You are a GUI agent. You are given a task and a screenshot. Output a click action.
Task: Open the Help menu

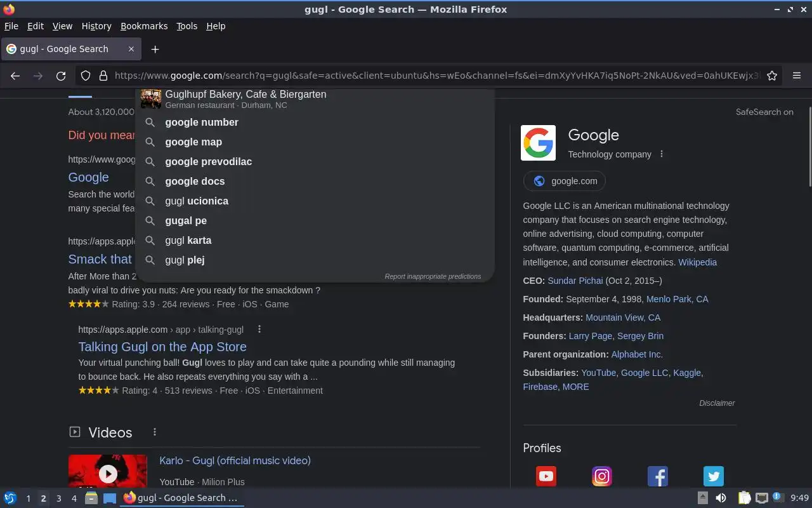[216, 26]
